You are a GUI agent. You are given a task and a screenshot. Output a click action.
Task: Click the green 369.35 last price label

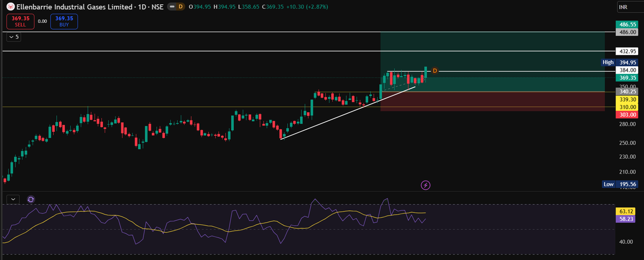(x=626, y=77)
